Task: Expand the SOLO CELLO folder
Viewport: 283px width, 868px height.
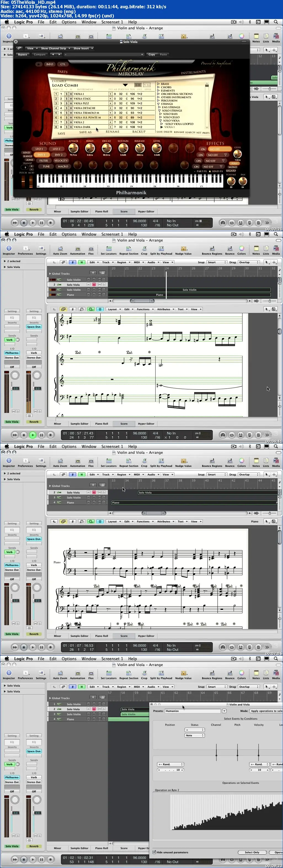Action: 161,117
